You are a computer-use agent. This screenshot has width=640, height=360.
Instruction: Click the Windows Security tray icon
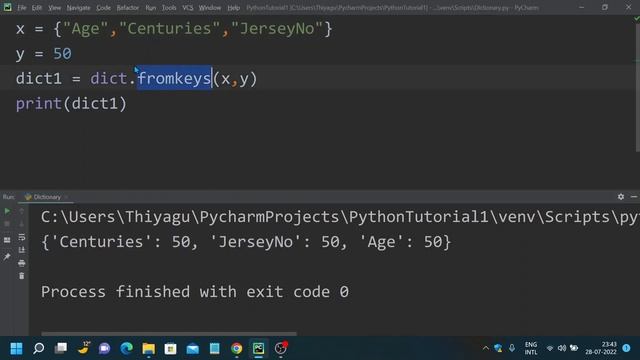[x=498, y=348]
